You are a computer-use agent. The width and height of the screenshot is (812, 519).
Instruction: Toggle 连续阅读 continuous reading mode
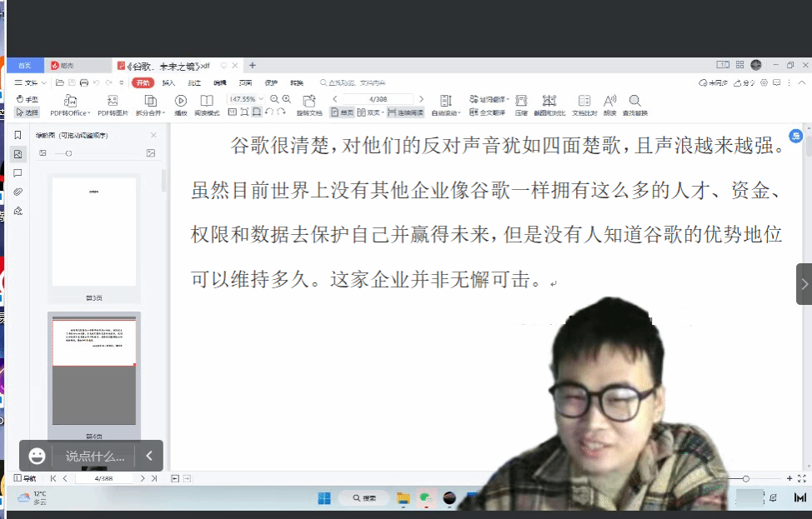click(405, 112)
